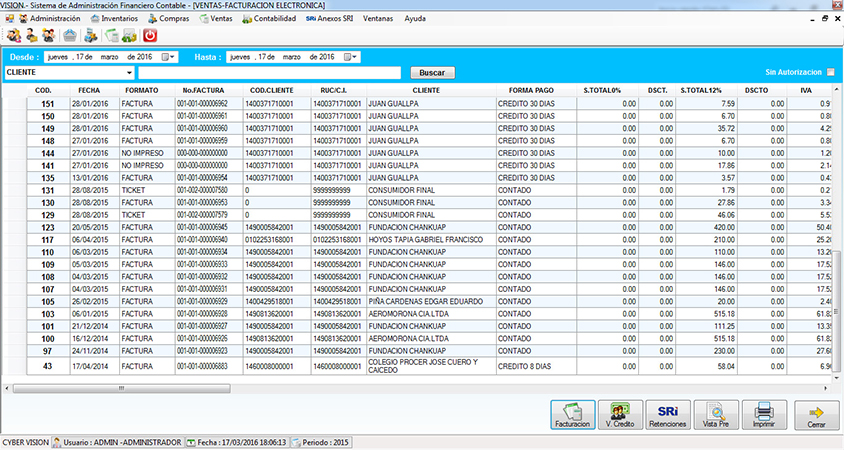Click the Imprimir printer icon
Image resolution: width=844 pixels, height=450 pixels.
coord(763,413)
